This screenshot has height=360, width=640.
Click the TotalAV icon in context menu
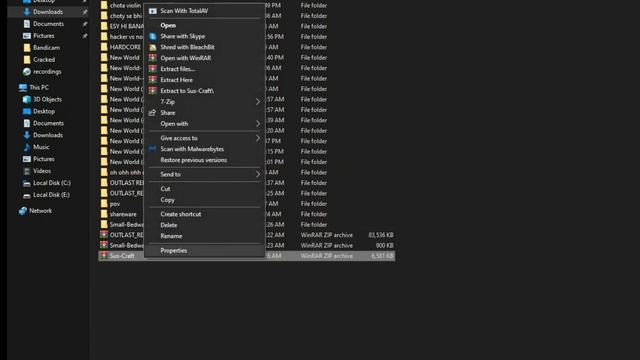(153, 11)
